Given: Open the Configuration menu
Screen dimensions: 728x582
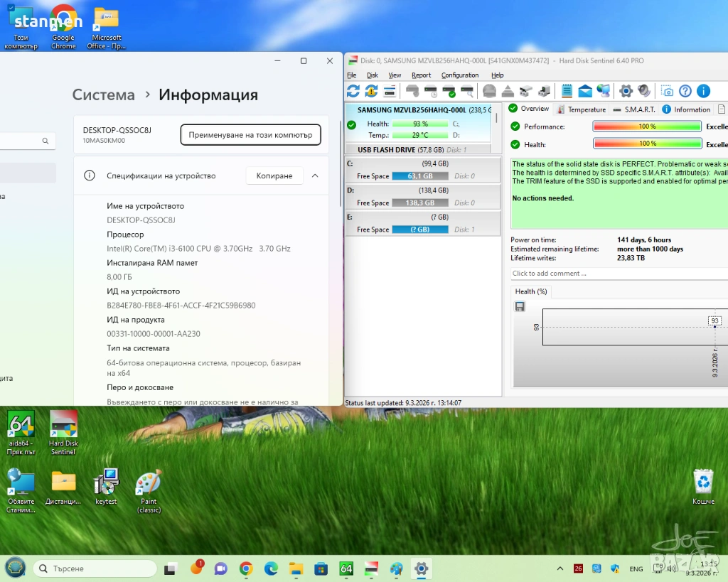Looking at the screenshot, I should (x=459, y=75).
